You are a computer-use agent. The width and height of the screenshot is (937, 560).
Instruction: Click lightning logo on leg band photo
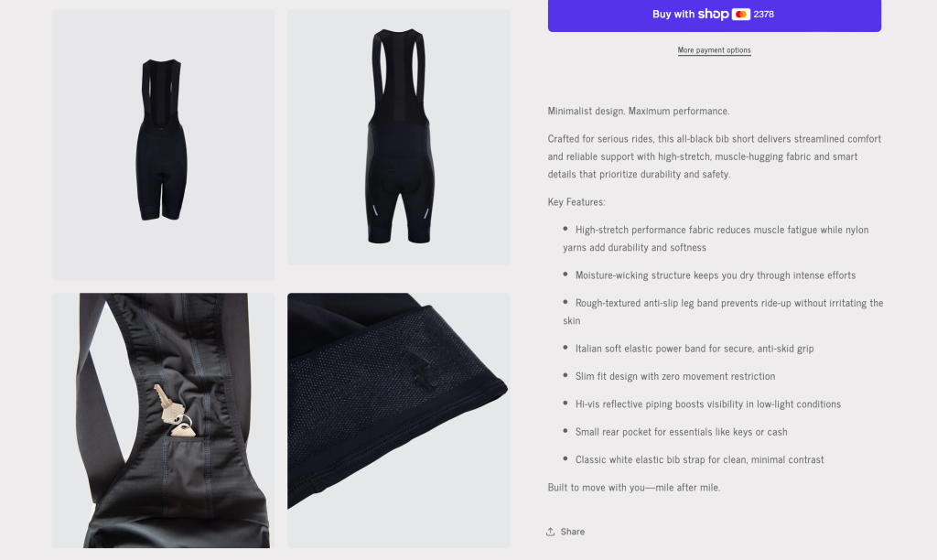click(x=421, y=371)
